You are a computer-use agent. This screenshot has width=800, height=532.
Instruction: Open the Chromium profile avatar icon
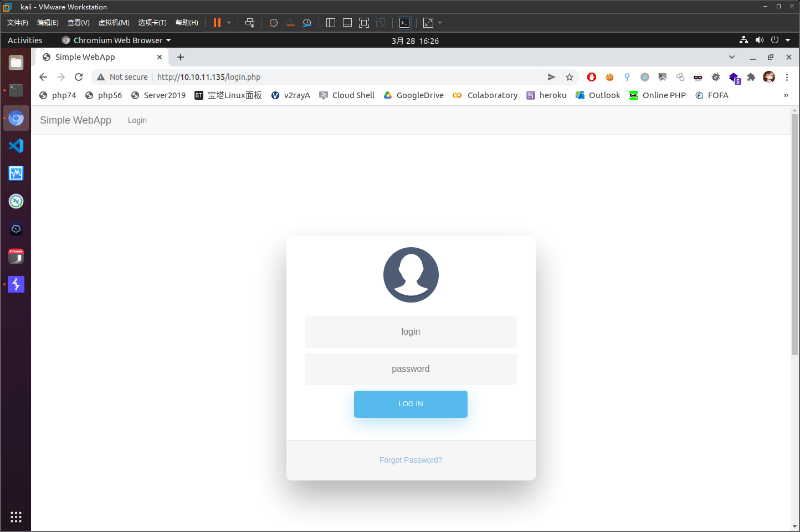click(x=769, y=77)
